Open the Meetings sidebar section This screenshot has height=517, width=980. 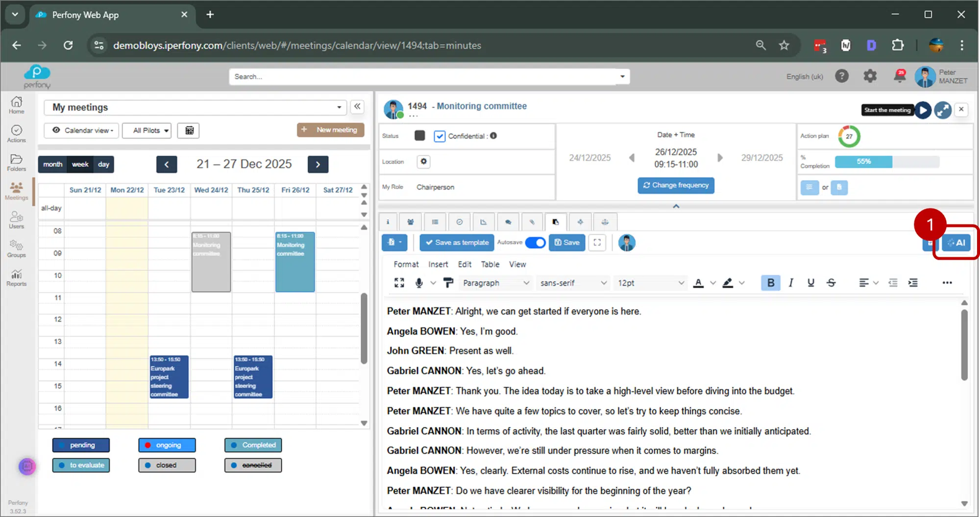[x=17, y=191]
